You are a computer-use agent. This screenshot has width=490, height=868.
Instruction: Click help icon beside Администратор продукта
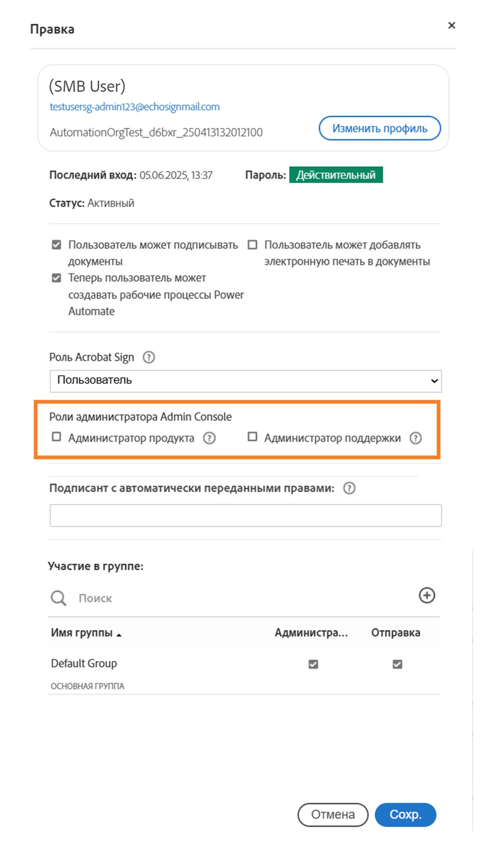point(209,438)
